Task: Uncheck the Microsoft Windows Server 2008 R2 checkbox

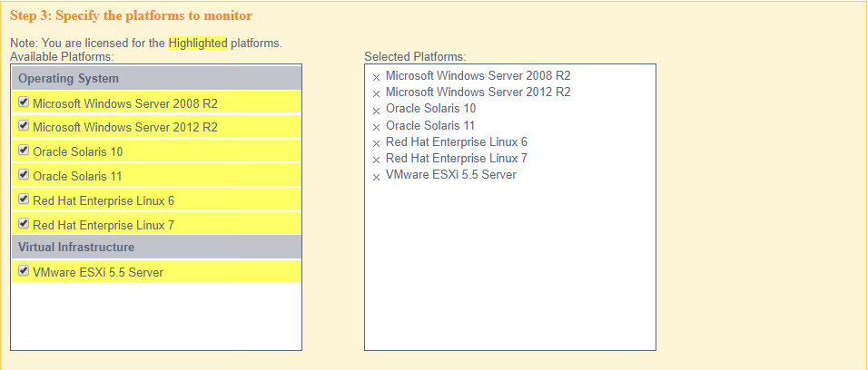Action: pyautogui.click(x=24, y=102)
